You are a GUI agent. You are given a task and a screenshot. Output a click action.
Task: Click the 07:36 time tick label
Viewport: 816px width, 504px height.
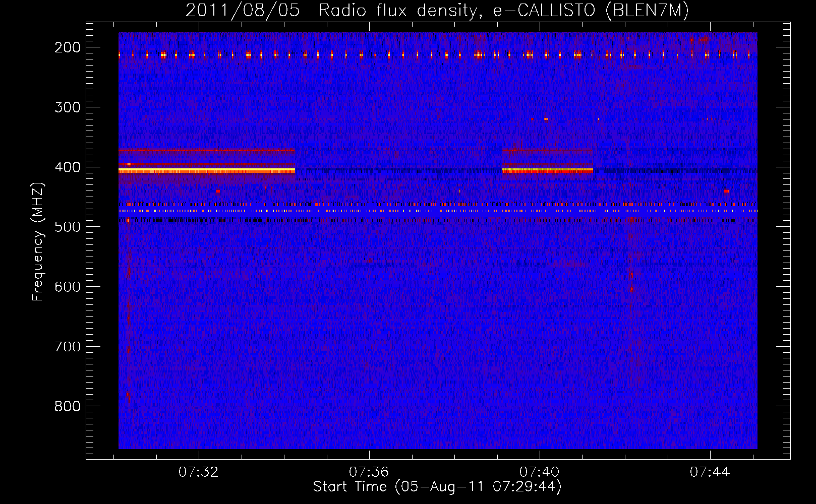[x=369, y=472]
